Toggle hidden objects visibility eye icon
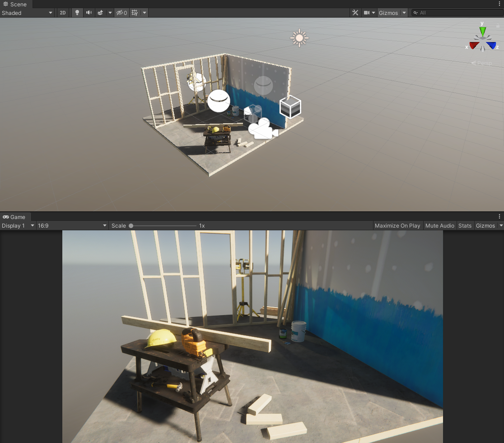Viewport: 504px width, 443px height. pyautogui.click(x=121, y=13)
